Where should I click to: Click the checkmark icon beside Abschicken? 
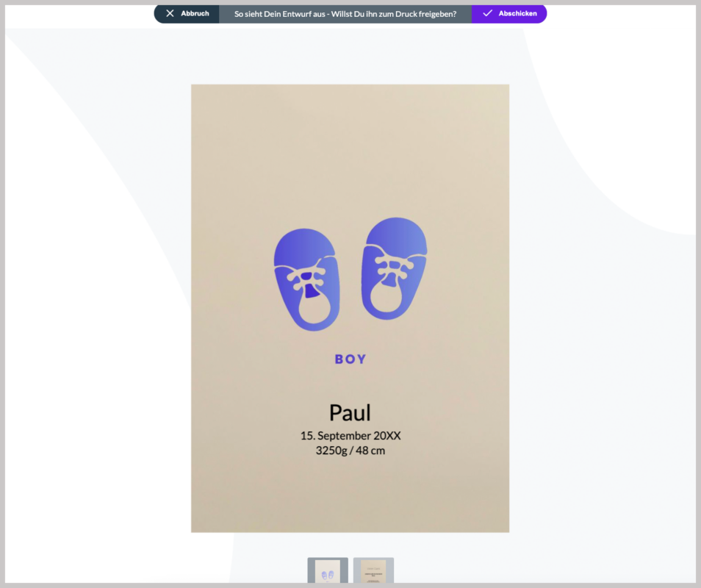(x=487, y=13)
